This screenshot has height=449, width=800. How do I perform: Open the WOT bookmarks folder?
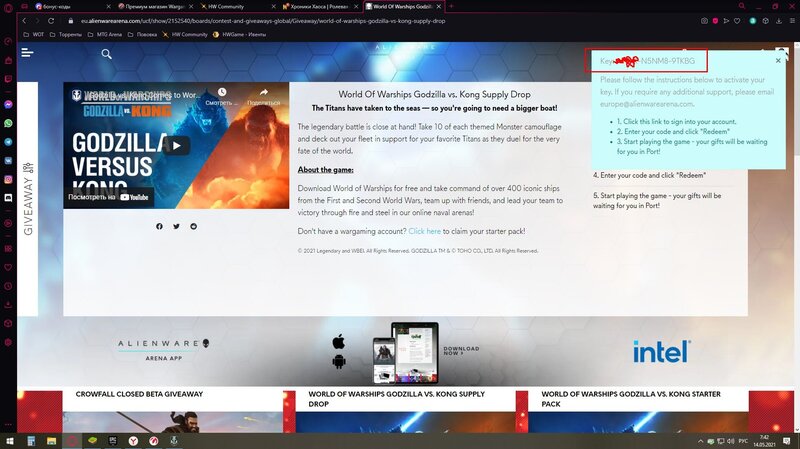point(34,35)
